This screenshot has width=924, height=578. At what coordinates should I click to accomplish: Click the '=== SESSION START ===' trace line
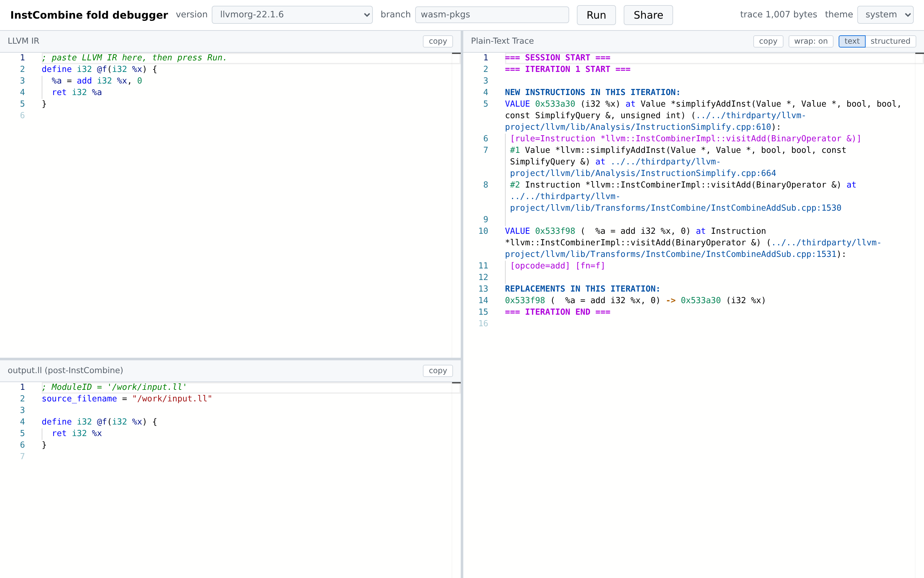click(558, 58)
